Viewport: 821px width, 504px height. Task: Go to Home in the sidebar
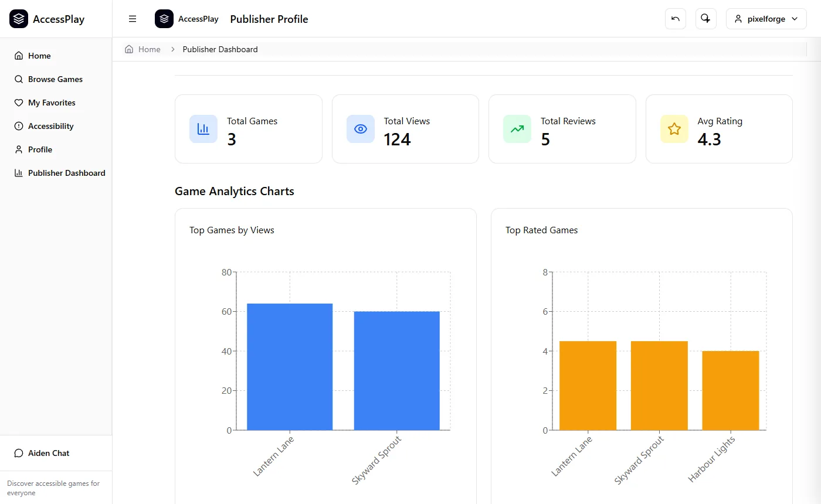[x=56, y=56]
